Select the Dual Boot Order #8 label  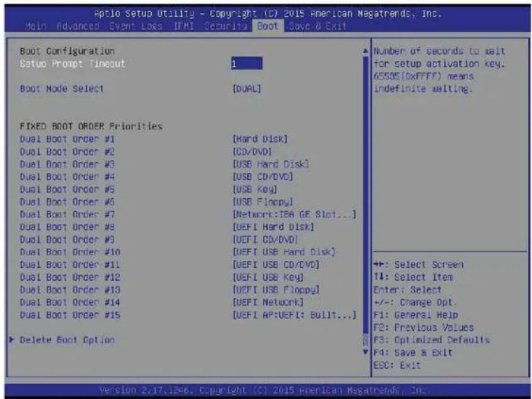67,227
